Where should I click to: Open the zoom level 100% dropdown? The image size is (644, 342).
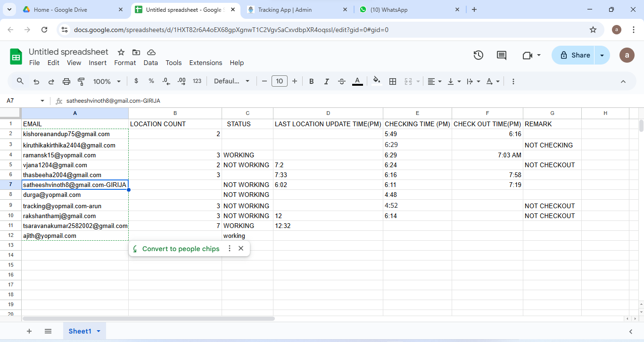click(107, 81)
